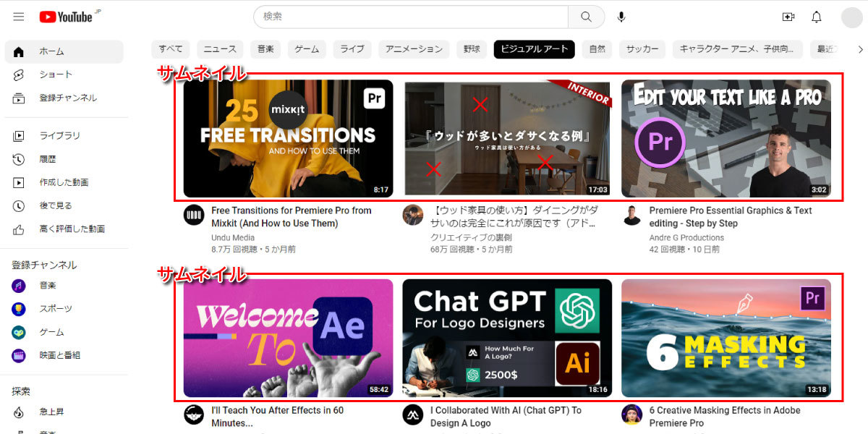Select the サッカー category chip
The width and height of the screenshot is (868, 434).
(x=642, y=49)
